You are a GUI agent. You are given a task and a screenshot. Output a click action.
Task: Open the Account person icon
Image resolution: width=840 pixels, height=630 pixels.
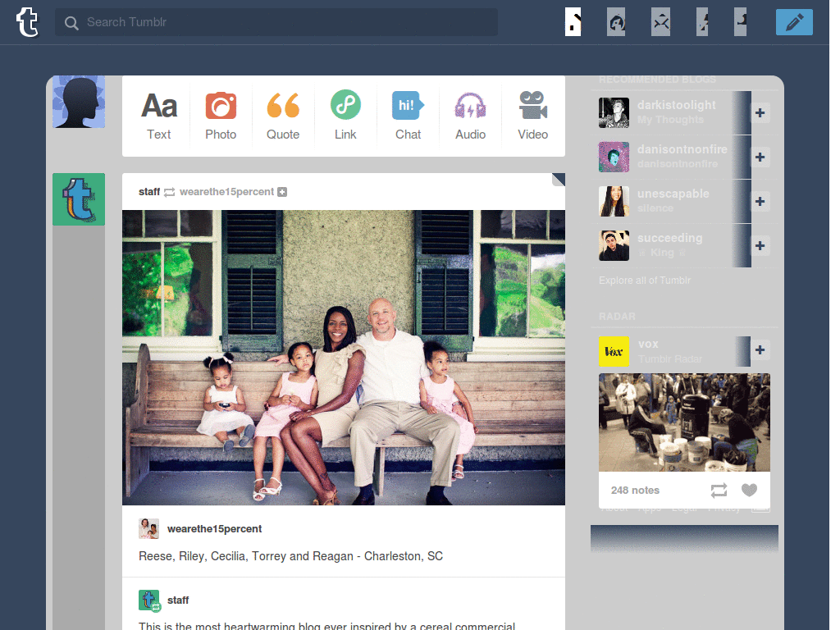(741, 22)
